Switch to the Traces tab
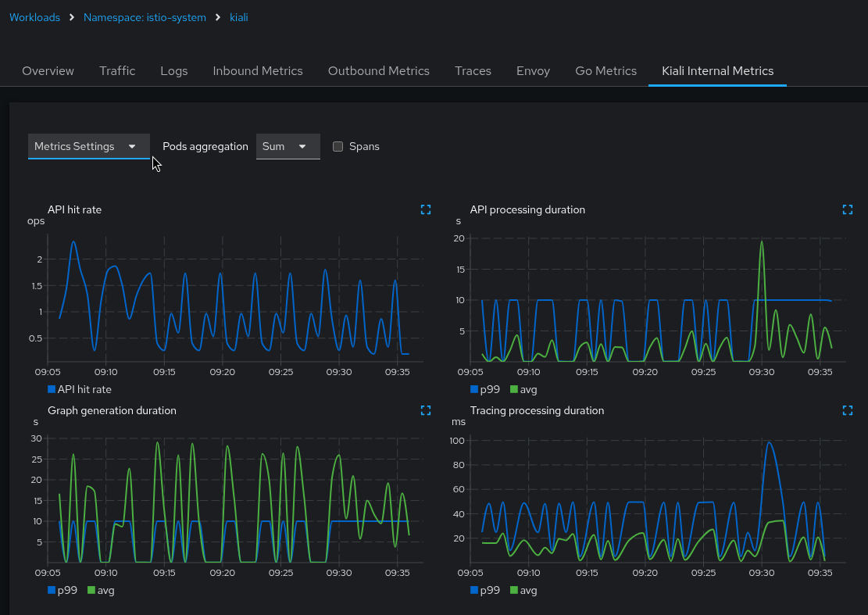The height and width of the screenshot is (615, 868). [473, 71]
